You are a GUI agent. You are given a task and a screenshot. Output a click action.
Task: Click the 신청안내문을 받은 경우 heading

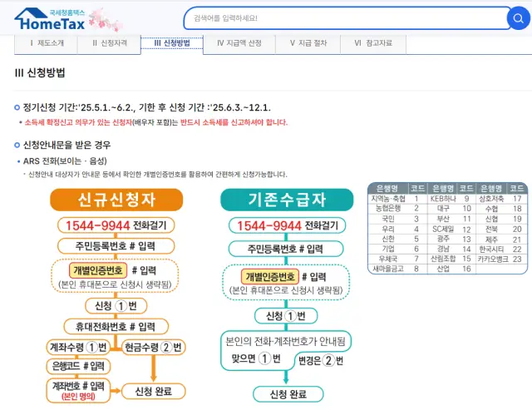(x=66, y=146)
